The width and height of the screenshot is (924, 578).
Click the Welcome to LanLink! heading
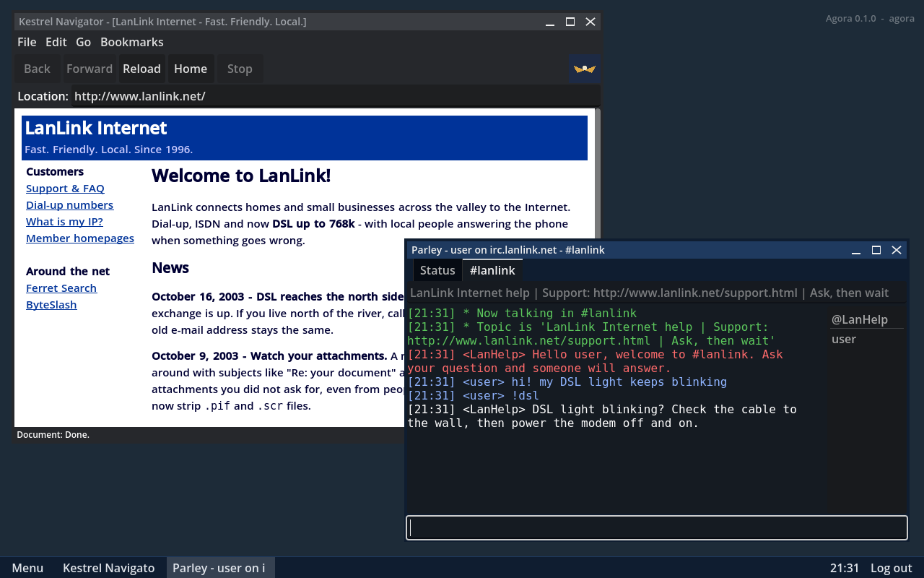[x=241, y=176]
